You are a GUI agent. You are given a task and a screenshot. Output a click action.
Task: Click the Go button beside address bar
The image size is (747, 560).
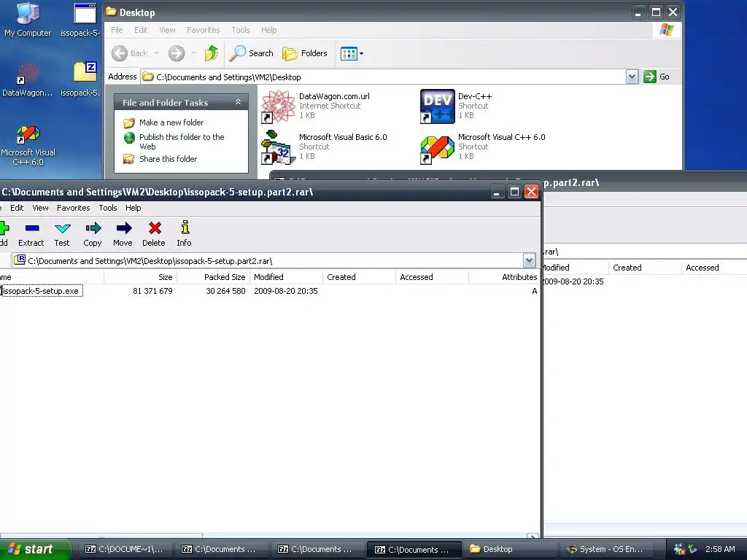(x=657, y=77)
